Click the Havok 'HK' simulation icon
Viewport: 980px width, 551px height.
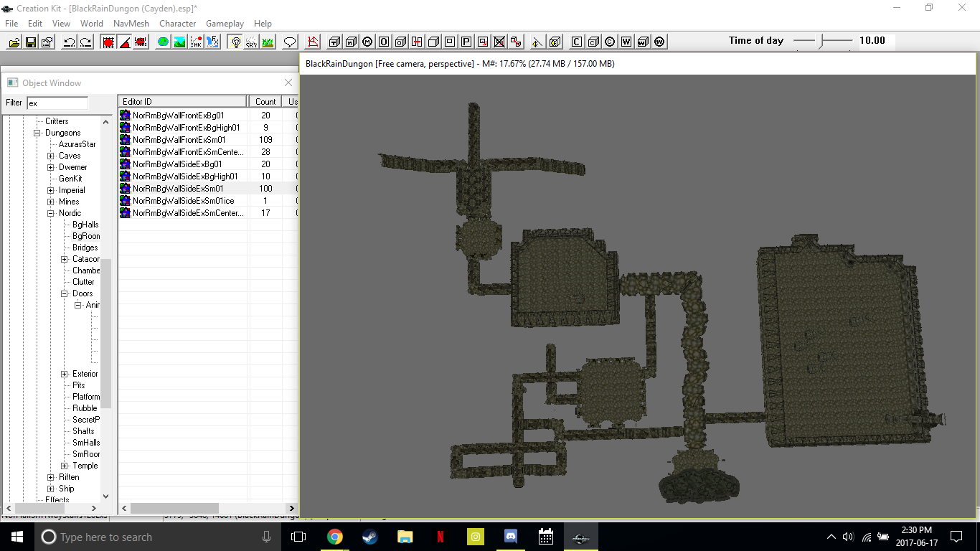pyautogui.click(x=195, y=42)
